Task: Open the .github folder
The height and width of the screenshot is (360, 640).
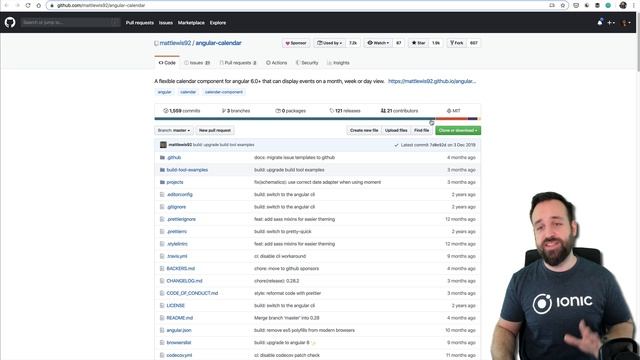Action: pyautogui.click(x=174, y=158)
